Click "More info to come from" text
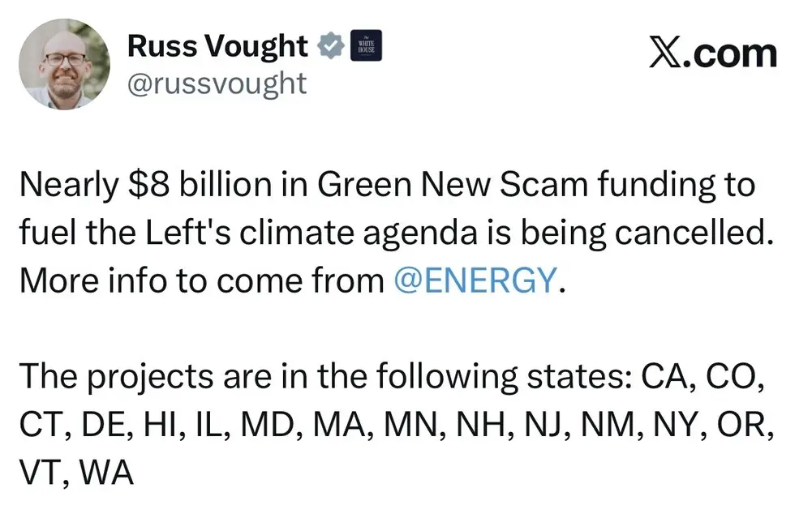 click(x=201, y=280)
